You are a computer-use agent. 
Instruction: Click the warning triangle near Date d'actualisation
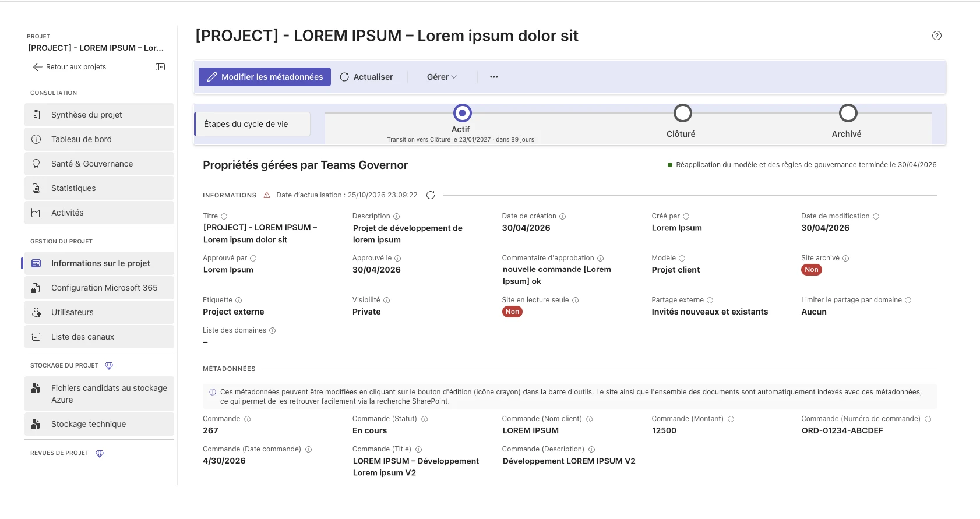(267, 195)
